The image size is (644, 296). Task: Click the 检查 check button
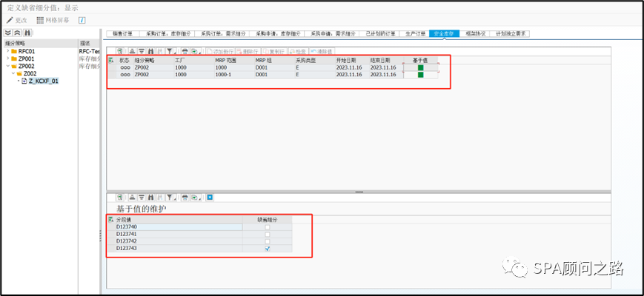[x=298, y=51]
